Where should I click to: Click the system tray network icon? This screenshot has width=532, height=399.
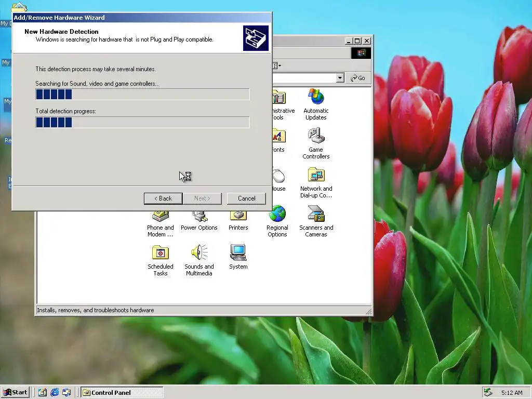488,393
